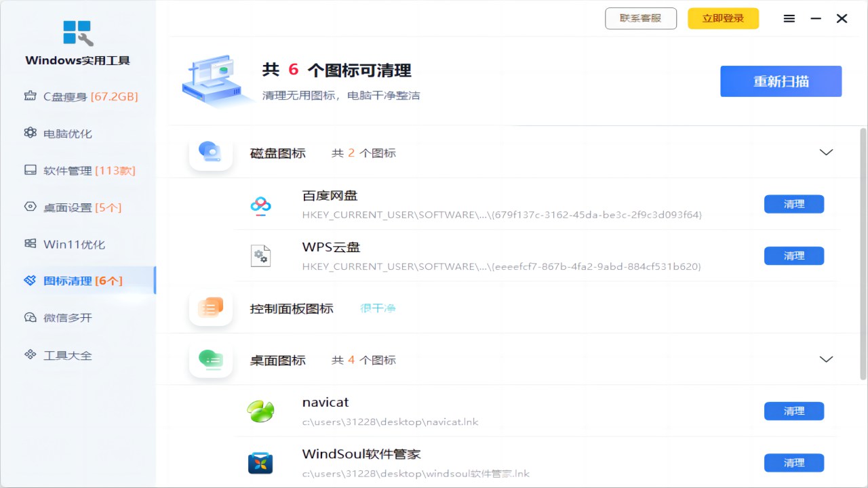Click the 桌面图标 section title
The width and height of the screenshot is (868, 488).
[x=278, y=360]
